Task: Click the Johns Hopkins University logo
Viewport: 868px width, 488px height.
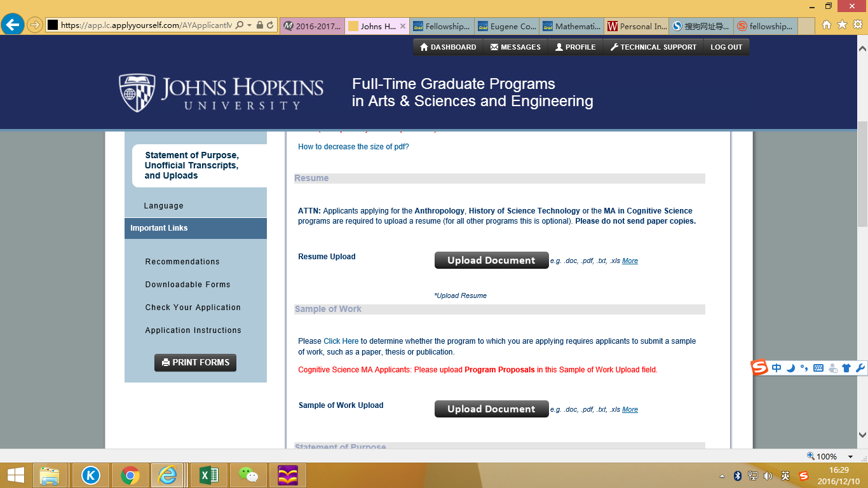Action: point(221,93)
